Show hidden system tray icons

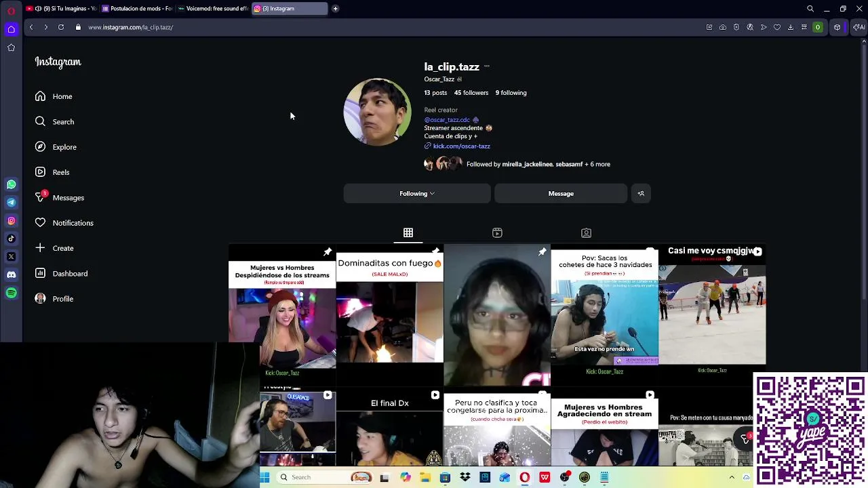tap(732, 477)
